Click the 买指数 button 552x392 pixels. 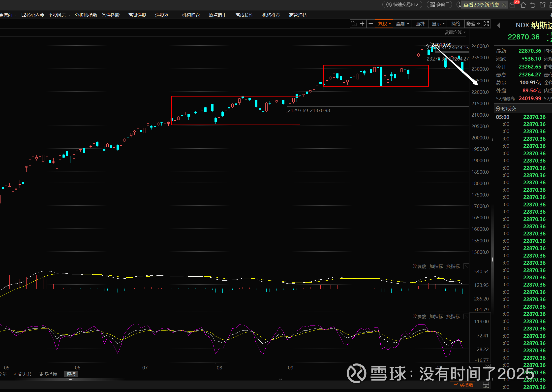coord(462,385)
